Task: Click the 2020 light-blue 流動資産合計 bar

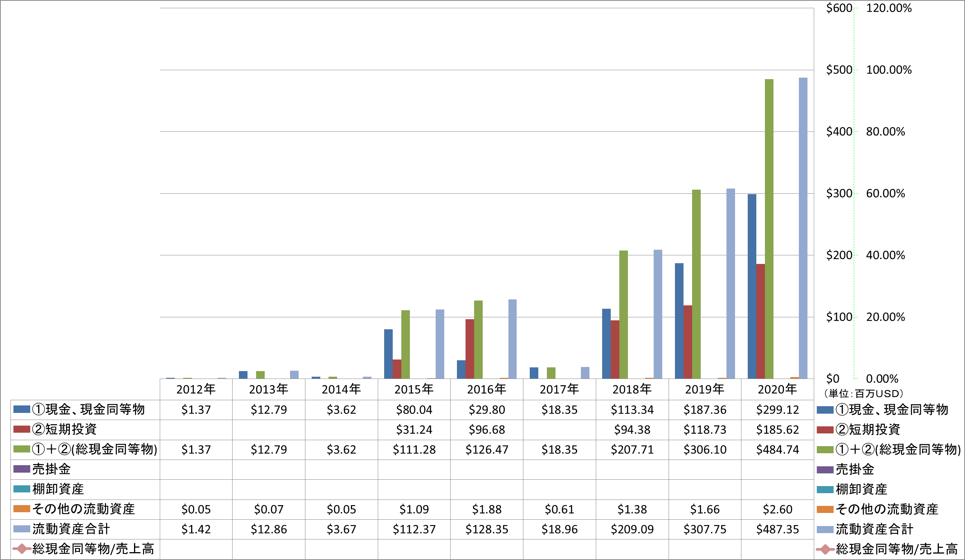Action: [x=803, y=228]
